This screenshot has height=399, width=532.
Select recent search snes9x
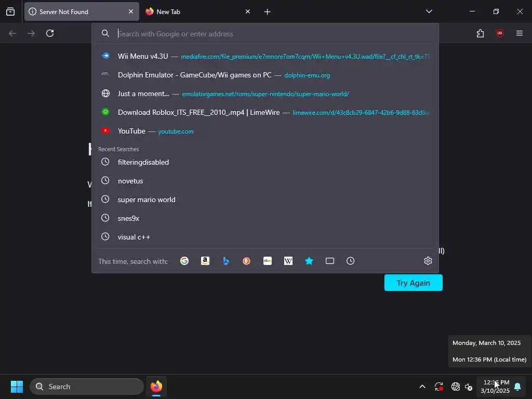(x=265, y=218)
